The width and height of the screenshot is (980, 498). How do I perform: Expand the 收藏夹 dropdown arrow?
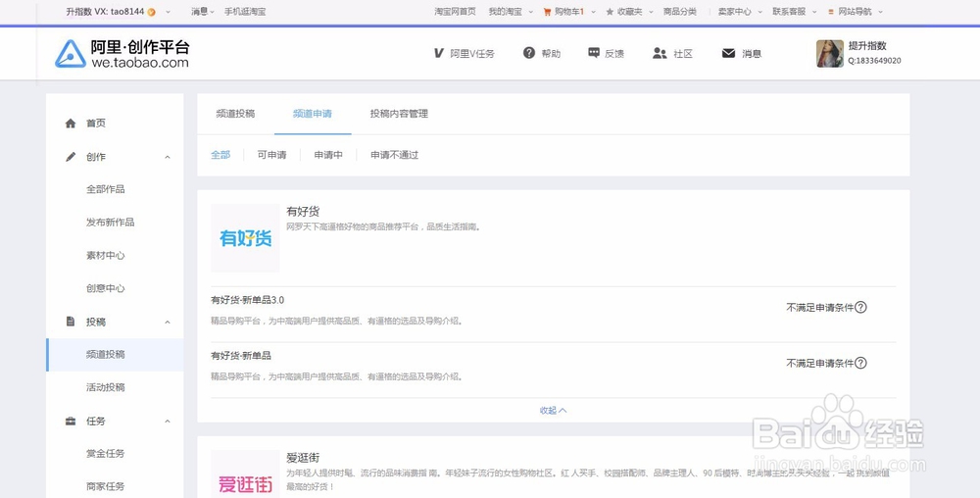651,12
